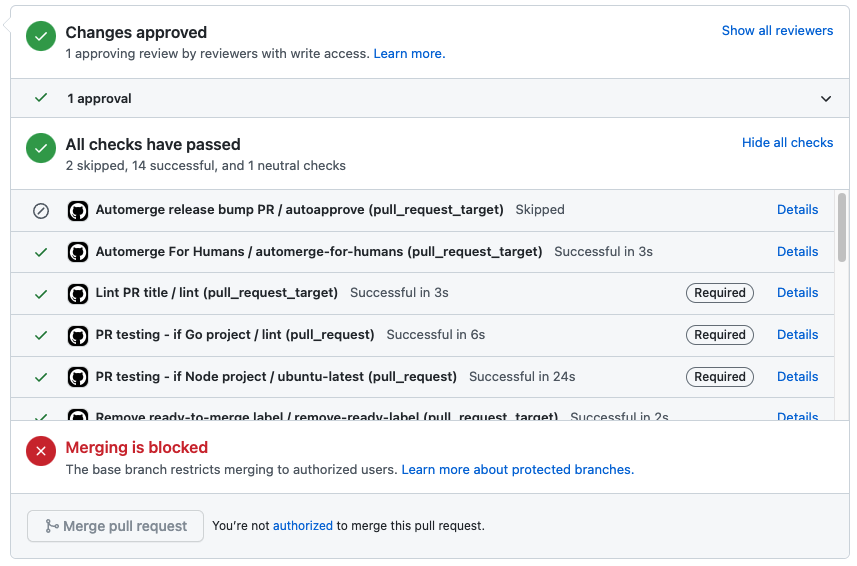Click the GitHub avatar for Automerge For Humans
Screen dimensions: 857x566
78,252
